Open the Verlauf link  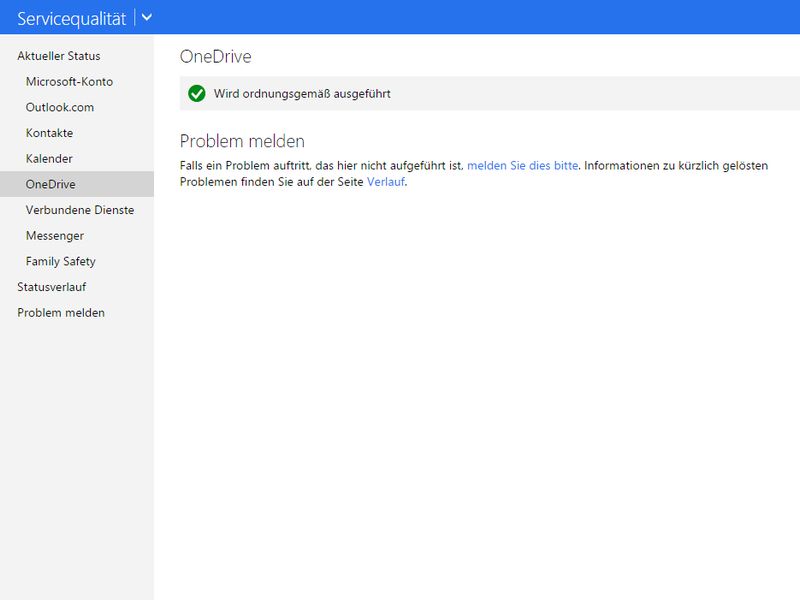386,182
